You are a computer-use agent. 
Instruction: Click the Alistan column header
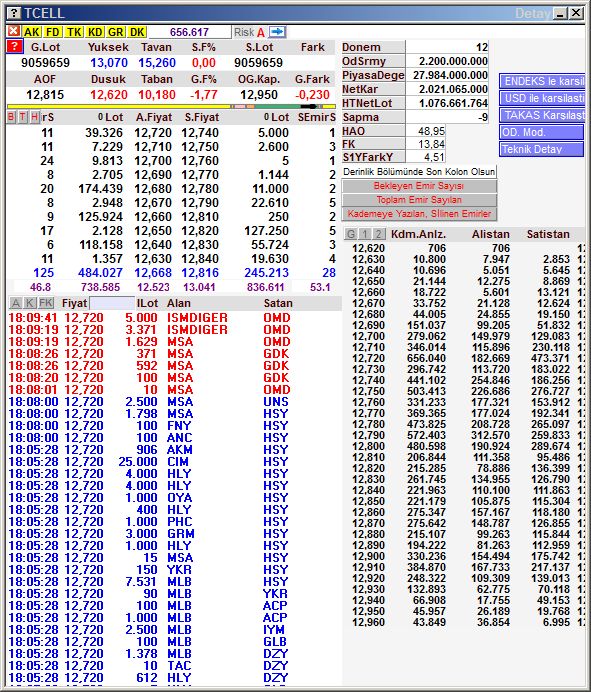491,234
